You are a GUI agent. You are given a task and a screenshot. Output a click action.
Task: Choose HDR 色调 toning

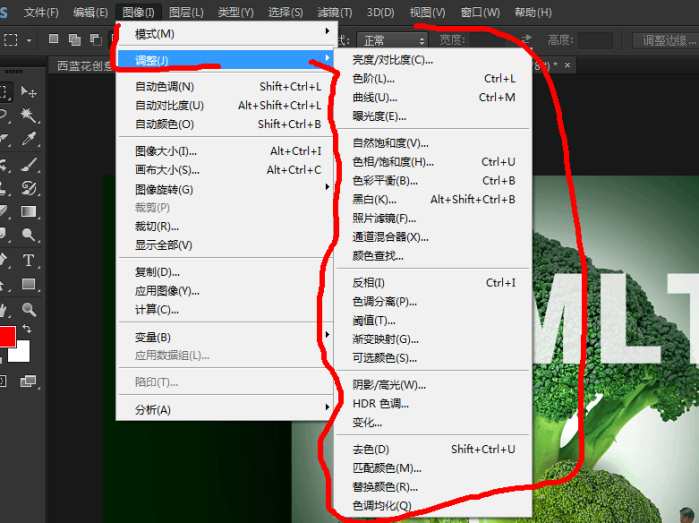tap(433, 404)
